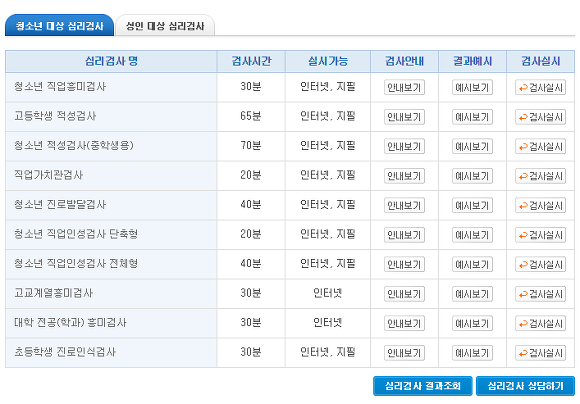Open 예시보기 for 청소년 진로발달검사
Screen dimensions: 580x404
[x=472, y=206]
